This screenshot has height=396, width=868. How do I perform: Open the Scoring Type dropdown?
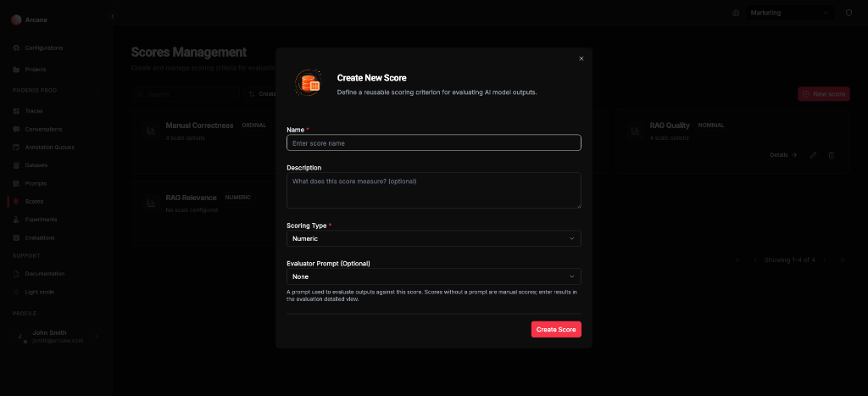(433, 239)
